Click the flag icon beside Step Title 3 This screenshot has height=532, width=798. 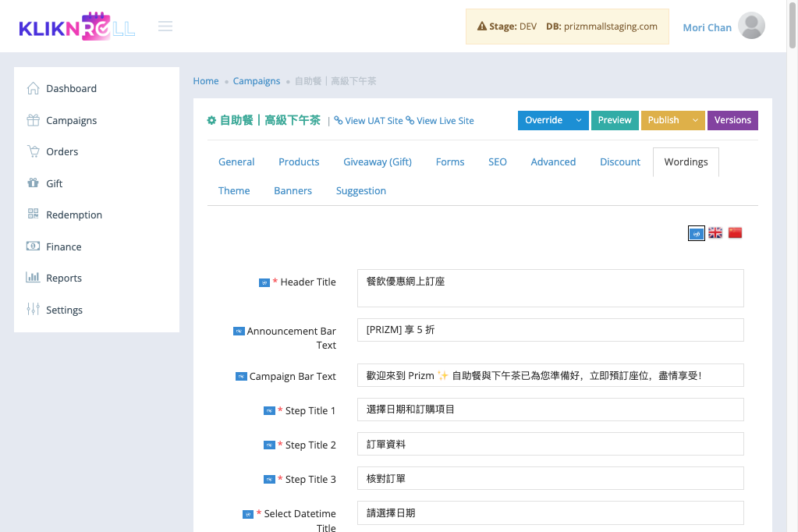(x=269, y=480)
